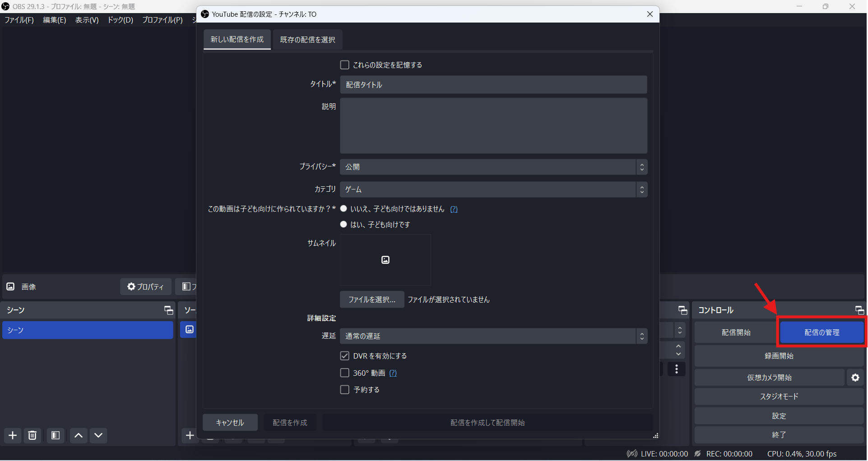Select シーン item in scene list

pos(88,330)
